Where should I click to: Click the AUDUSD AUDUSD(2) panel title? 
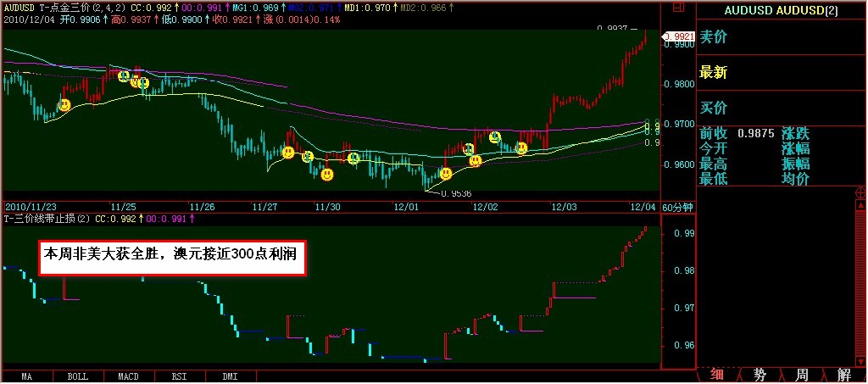pos(781,11)
